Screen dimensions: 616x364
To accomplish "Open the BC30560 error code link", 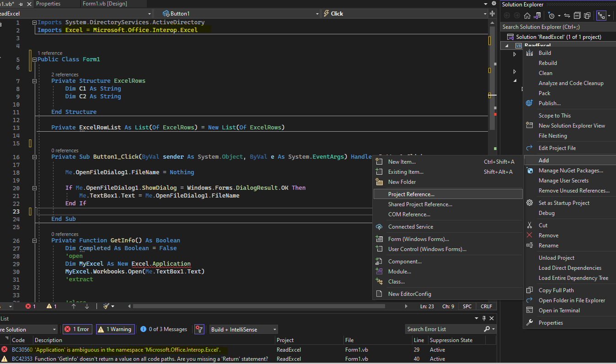I will pos(22,349).
